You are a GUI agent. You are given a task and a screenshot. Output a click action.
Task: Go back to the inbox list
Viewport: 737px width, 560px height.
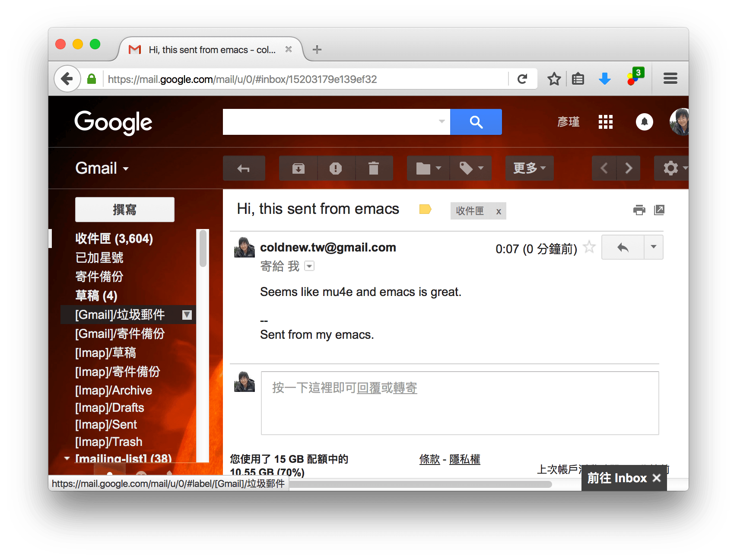pyautogui.click(x=244, y=168)
